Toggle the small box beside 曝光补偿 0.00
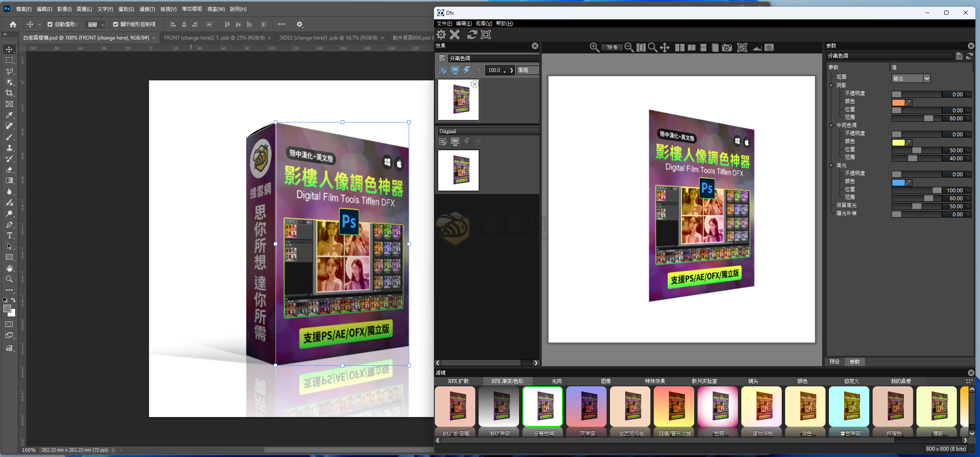980x457 pixels. [x=968, y=214]
